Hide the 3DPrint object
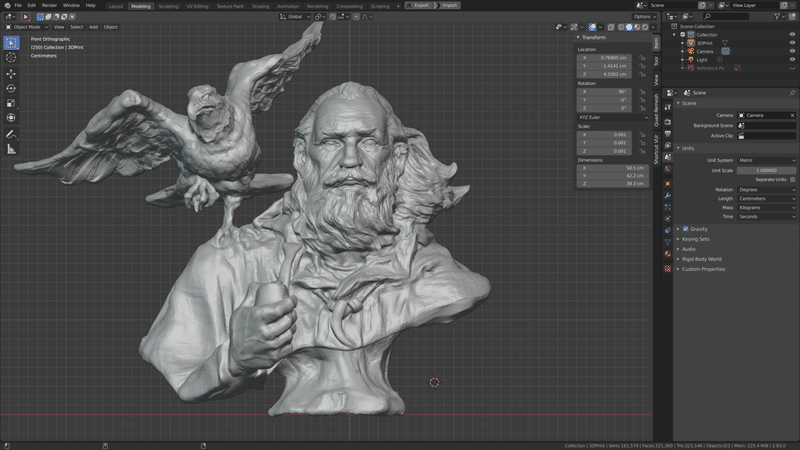Viewport: 800px width, 450px height. pyautogui.click(x=792, y=43)
